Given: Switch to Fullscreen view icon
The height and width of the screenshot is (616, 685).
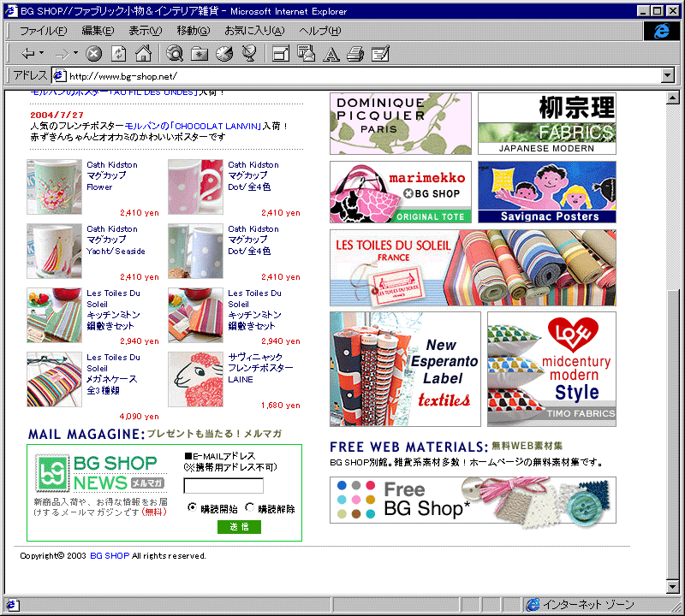Looking at the screenshot, I should click(x=281, y=54).
